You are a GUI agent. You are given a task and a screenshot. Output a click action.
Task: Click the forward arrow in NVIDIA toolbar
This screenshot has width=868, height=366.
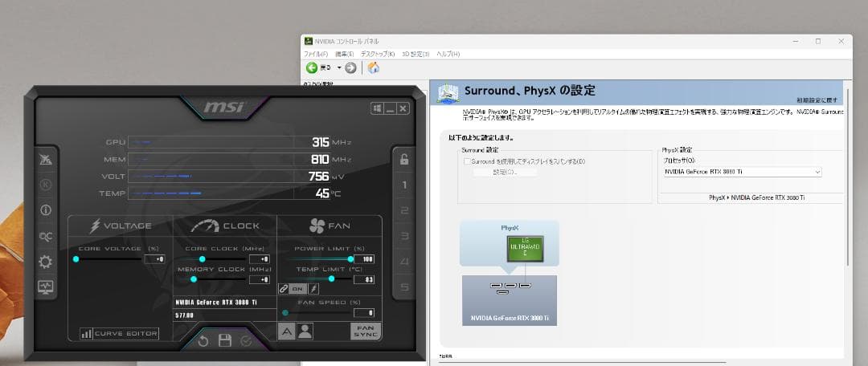350,68
